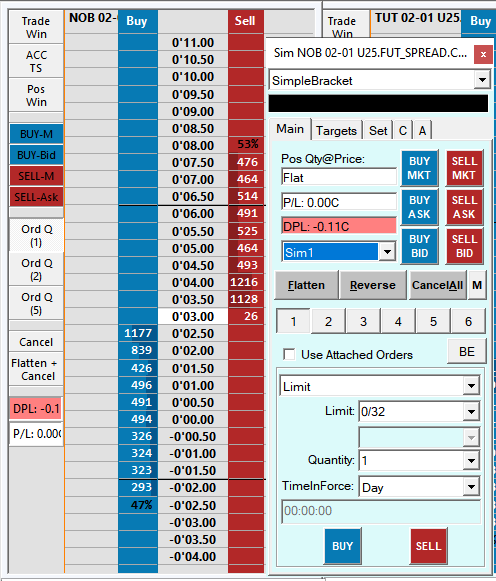Click the Reverse button
Viewport: 496px width, 581px height.
pos(373,285)
